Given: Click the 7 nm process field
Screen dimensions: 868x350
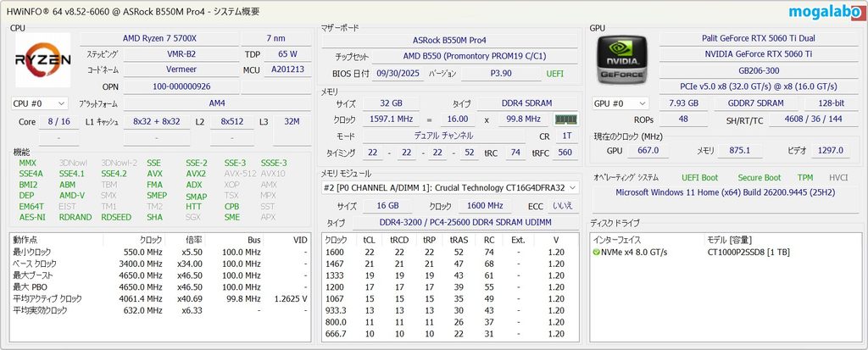Looking at the screenshot, I should click(275, 38).
